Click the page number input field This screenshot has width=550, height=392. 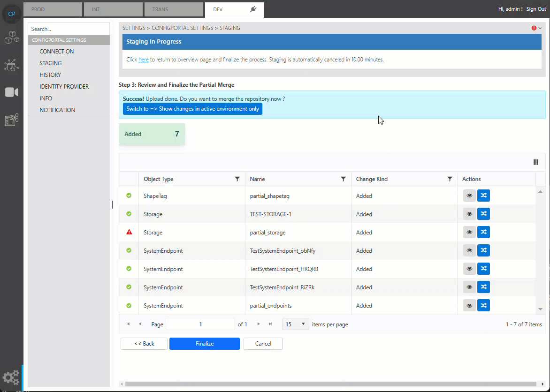click(200, 324)
